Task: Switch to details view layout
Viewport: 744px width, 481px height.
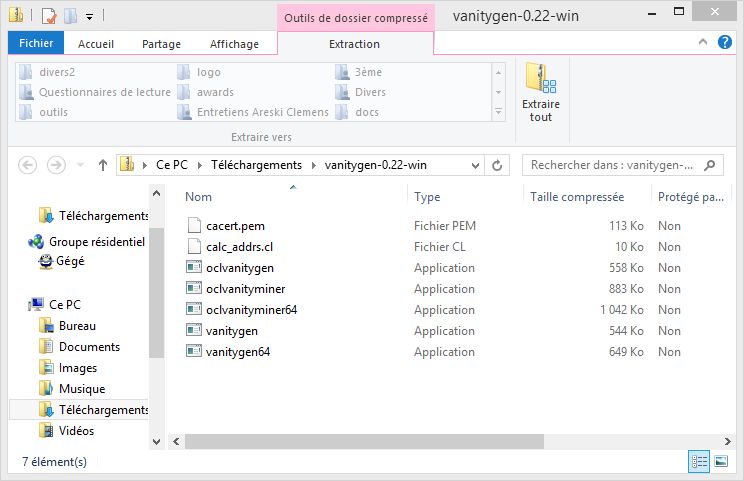Action: coord(699,461)
